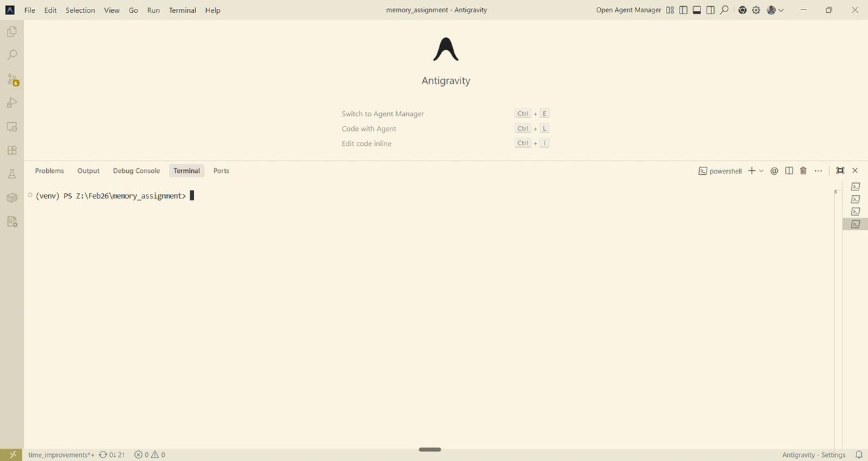868x461 pixels.
Task: Click Edit code inline shortcut link
Action: pos(366,144)
